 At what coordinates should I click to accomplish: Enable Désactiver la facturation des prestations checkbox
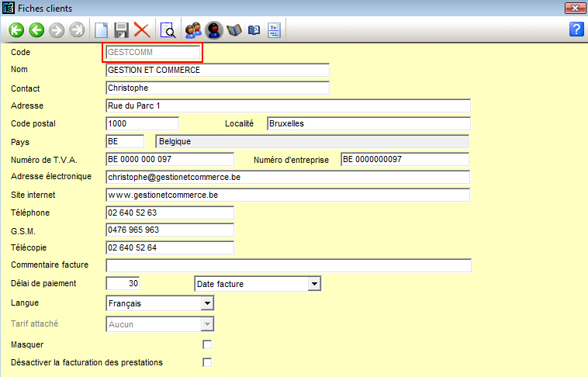[207, 362]
